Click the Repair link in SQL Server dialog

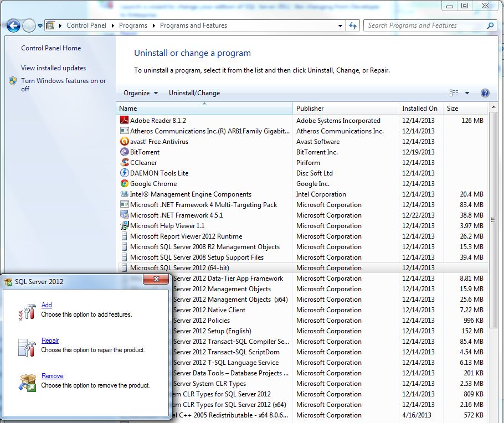click(x=50, y=341)
